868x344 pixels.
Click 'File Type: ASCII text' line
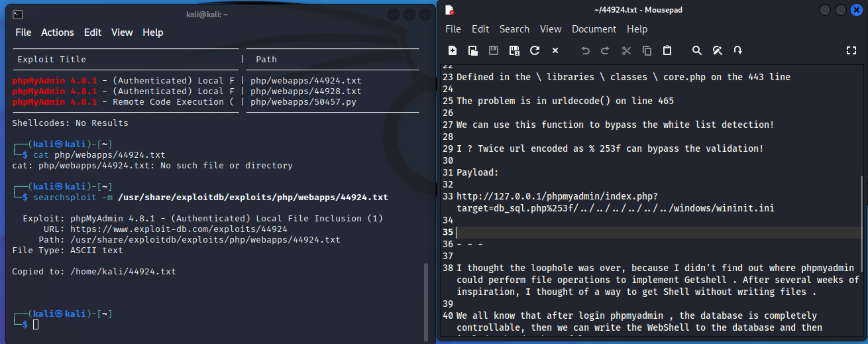pyautogui.click(x=68, y=250)
